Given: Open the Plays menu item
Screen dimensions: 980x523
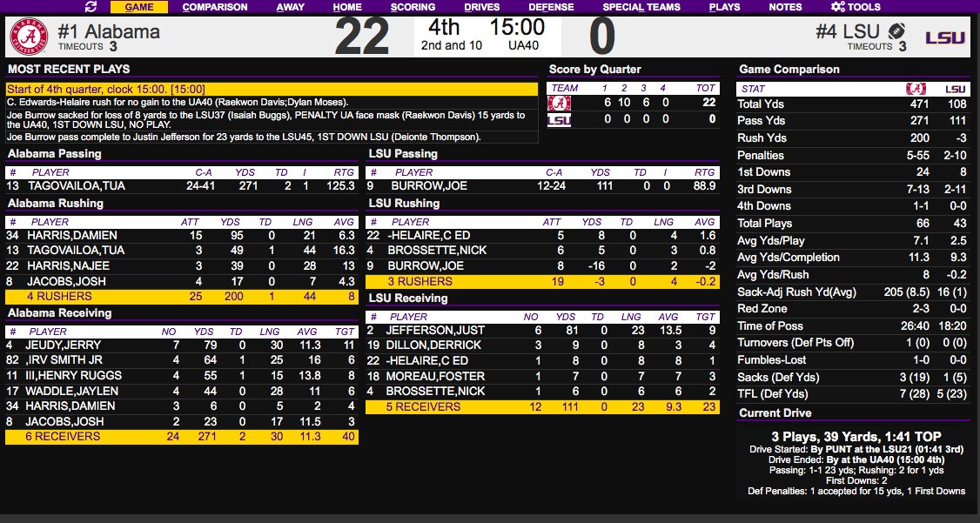Looking at the screenshot, I should pos(724,7).
